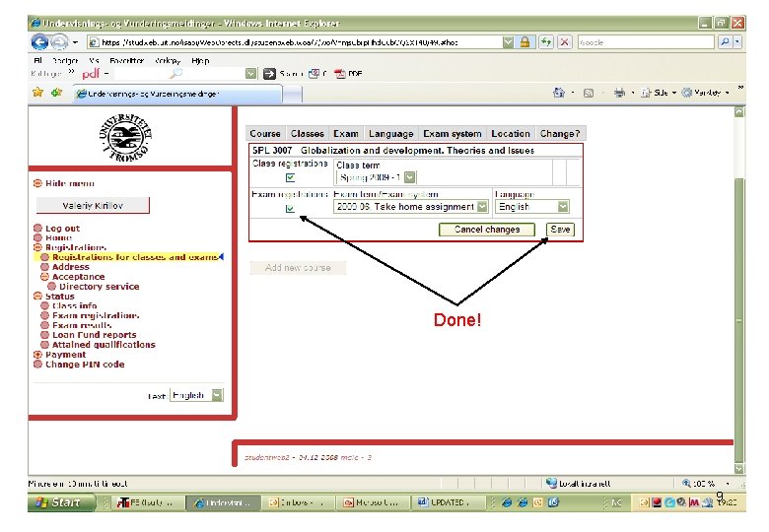Open Loan Fund reports link
The image size is (769, 532).
click(95, 335)
